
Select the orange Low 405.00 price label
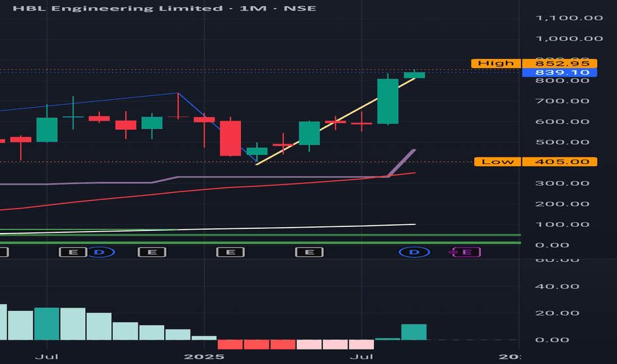[536, 161]
